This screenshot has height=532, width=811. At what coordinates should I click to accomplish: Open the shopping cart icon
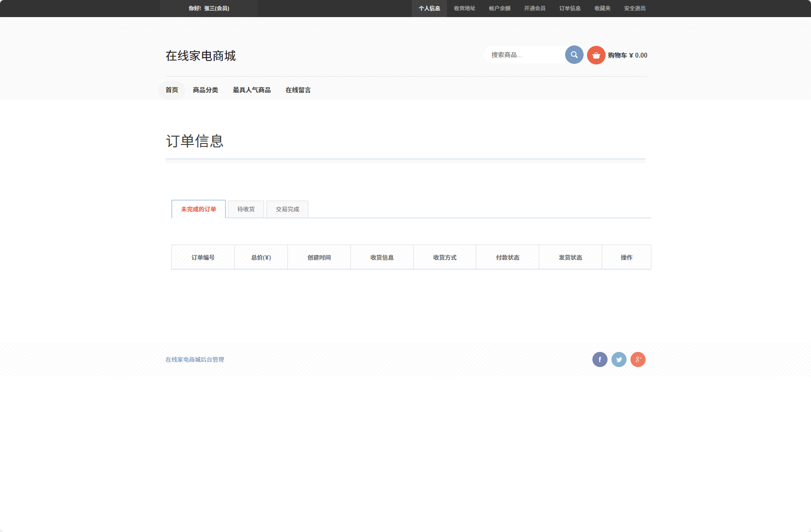(x=596, y=55)
